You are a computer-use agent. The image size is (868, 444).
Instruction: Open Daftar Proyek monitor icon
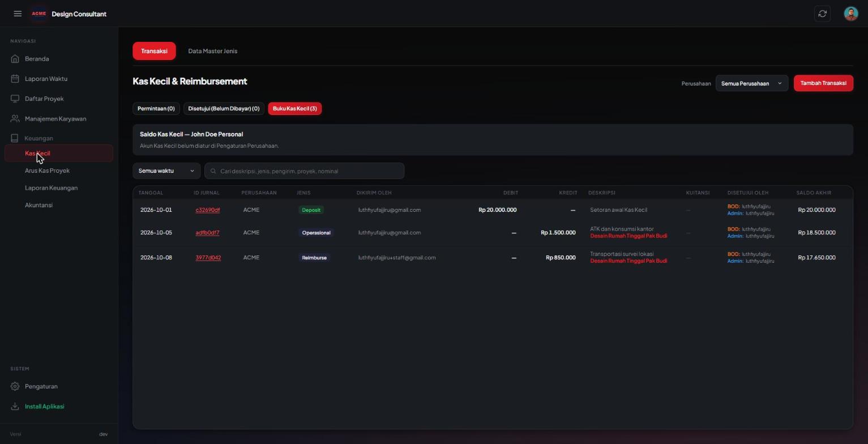pyautogui.click(x=15, y=99)
